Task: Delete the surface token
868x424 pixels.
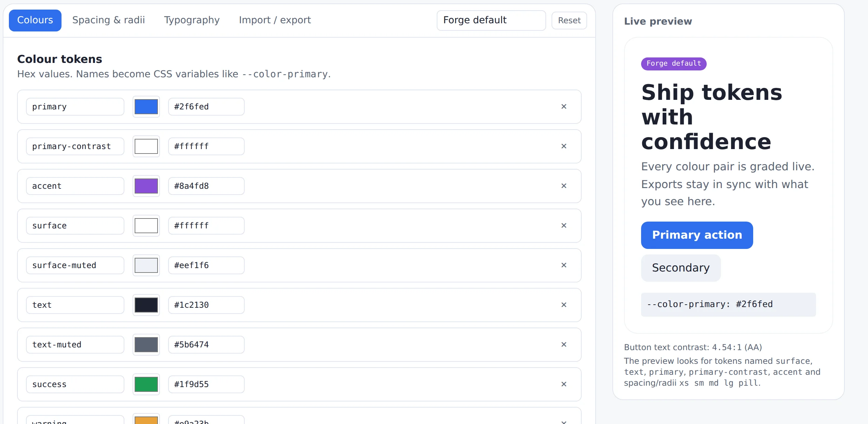Action: pyautogui.click(x=564, y=226)
